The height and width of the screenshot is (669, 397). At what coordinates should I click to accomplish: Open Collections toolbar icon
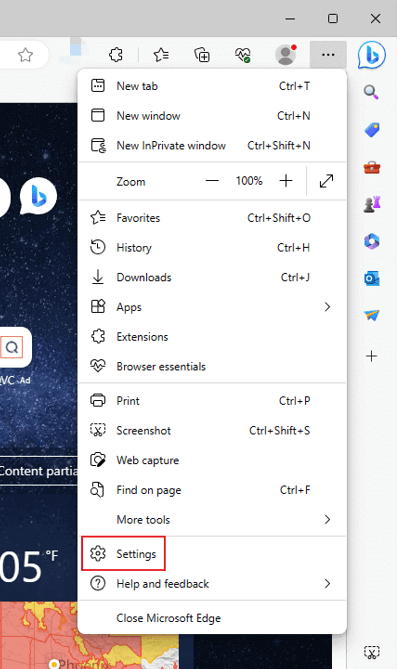click(202, 55)
